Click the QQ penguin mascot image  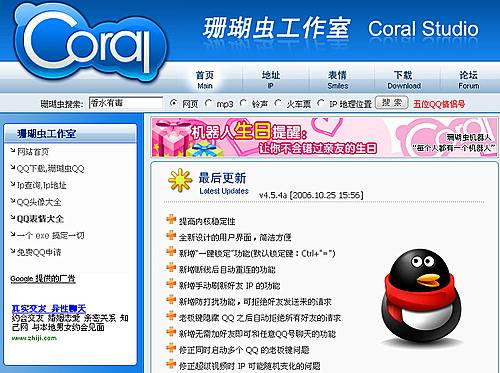[422, 298]
